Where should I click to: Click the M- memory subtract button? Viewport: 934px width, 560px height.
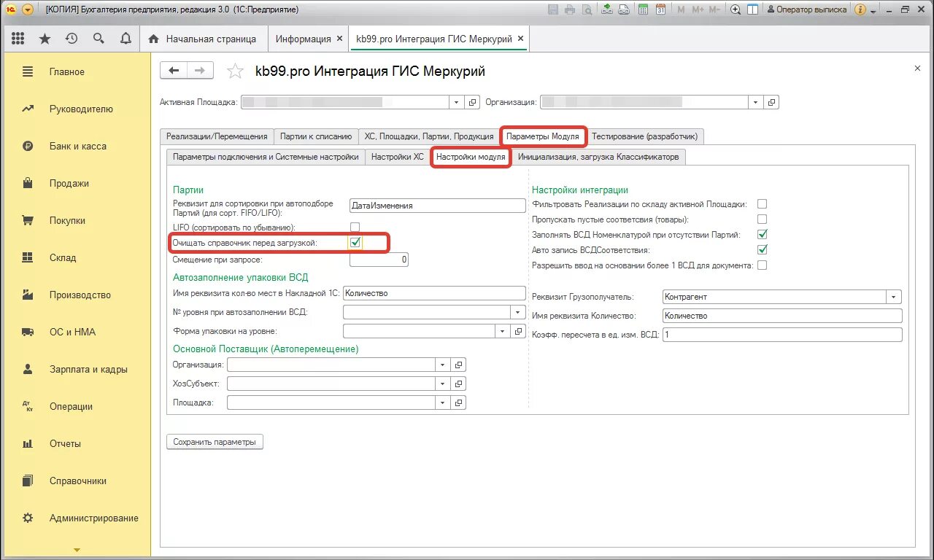pyautogui.click(x=715, y=9)
